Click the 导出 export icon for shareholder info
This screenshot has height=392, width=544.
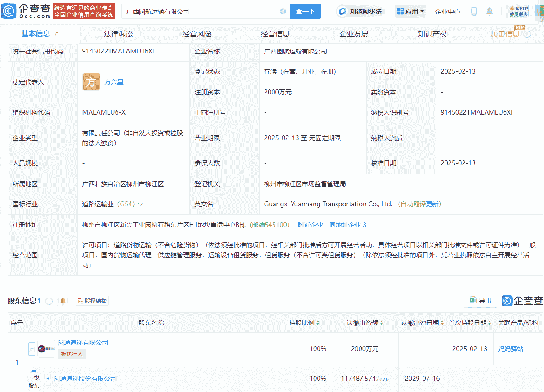480,300
